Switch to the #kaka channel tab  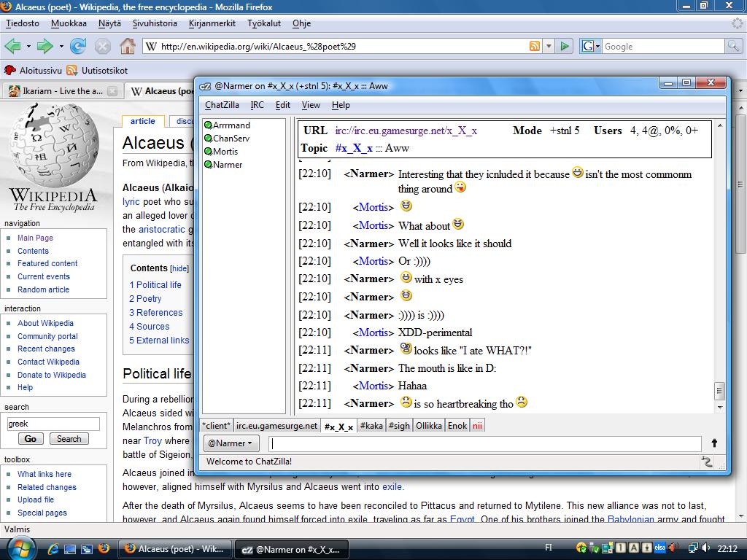point(371,426)
